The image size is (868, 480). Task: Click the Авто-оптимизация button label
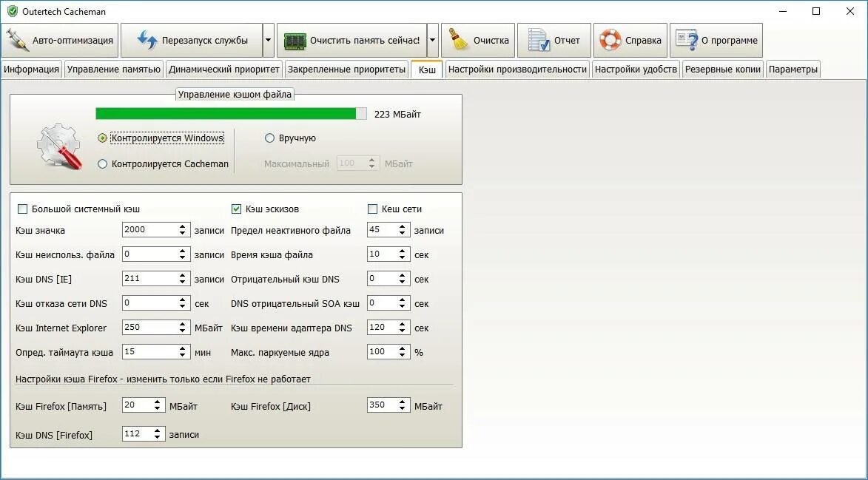tap(73, 41)
